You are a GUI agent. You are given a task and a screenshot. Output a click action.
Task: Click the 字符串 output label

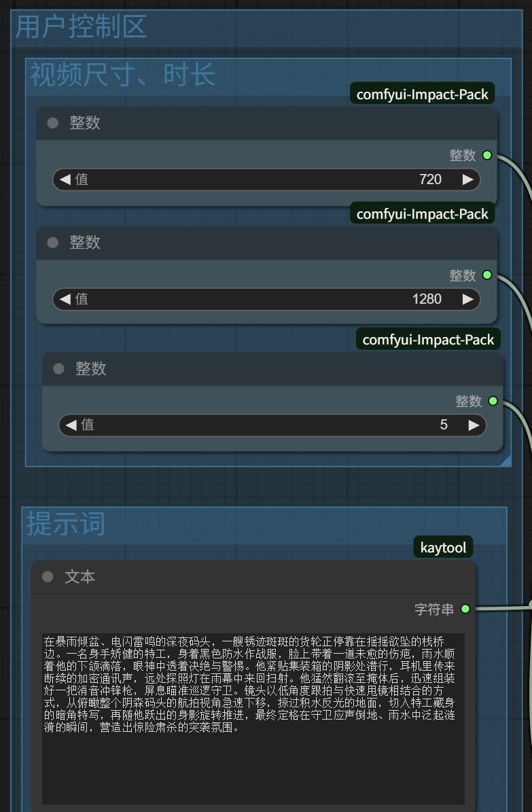pos(434,609)
